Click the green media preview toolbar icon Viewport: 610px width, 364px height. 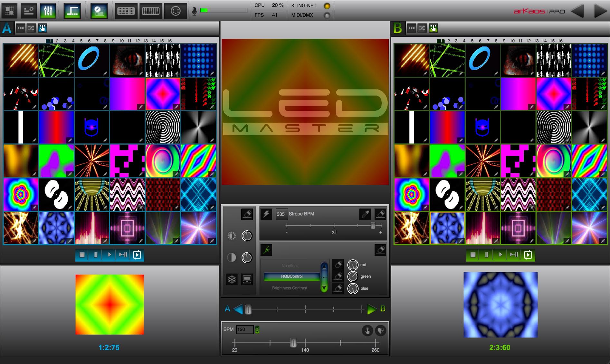99,11
